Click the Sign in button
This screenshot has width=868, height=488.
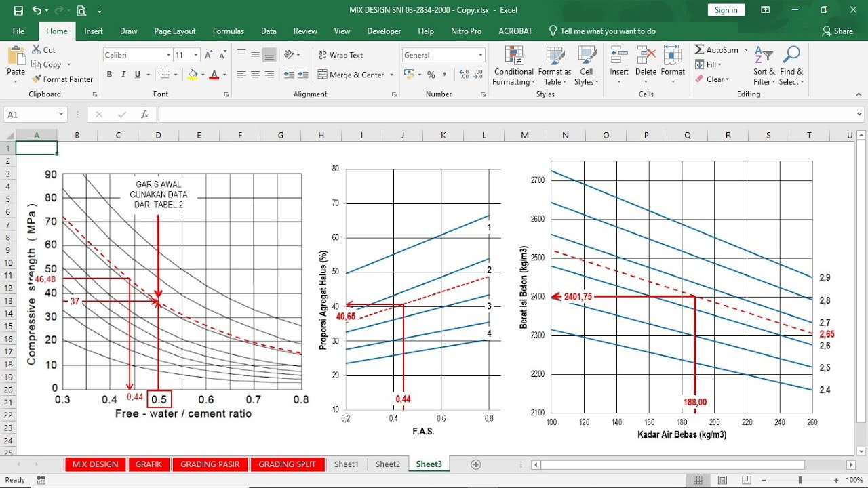click(726, 10)
